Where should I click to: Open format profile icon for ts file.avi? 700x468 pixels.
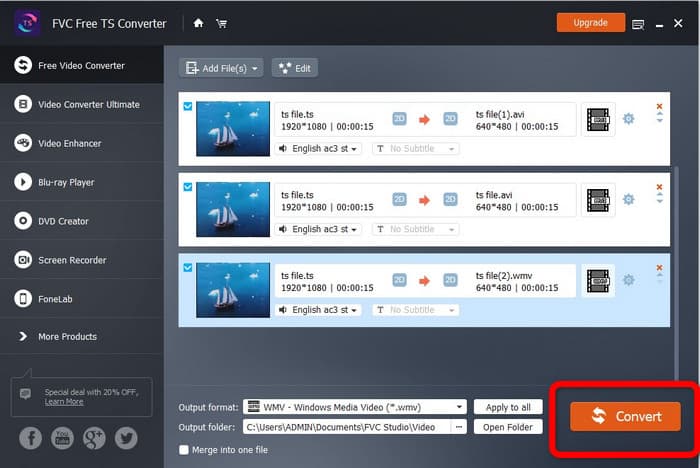tap(598, 200)
